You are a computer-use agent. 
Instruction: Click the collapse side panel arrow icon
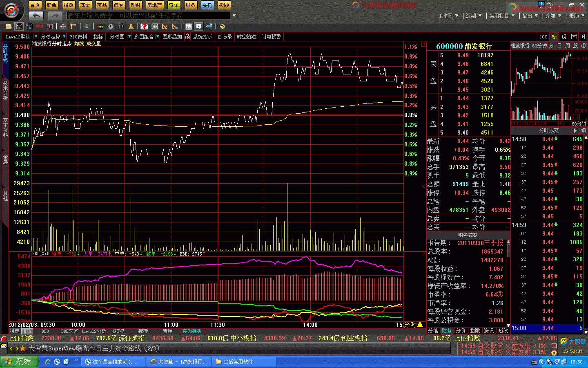point(583,37)
